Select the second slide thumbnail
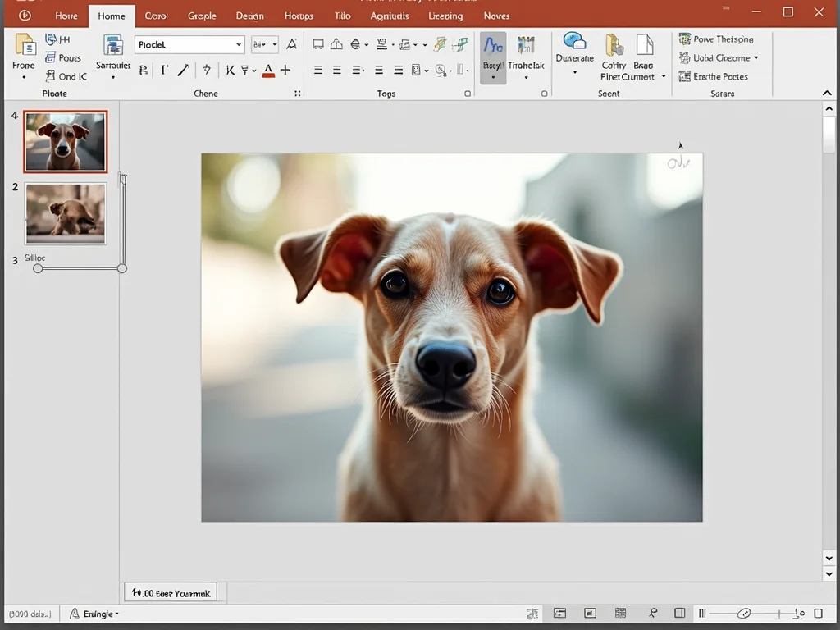This screenshot has height=630, width=840. 66,213
